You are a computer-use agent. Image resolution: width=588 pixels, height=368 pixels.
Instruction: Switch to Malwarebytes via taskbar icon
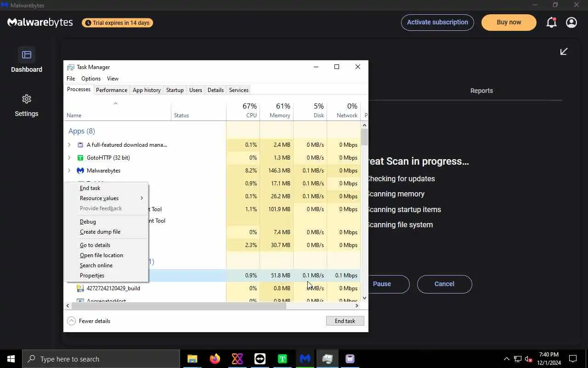point(305,359)
